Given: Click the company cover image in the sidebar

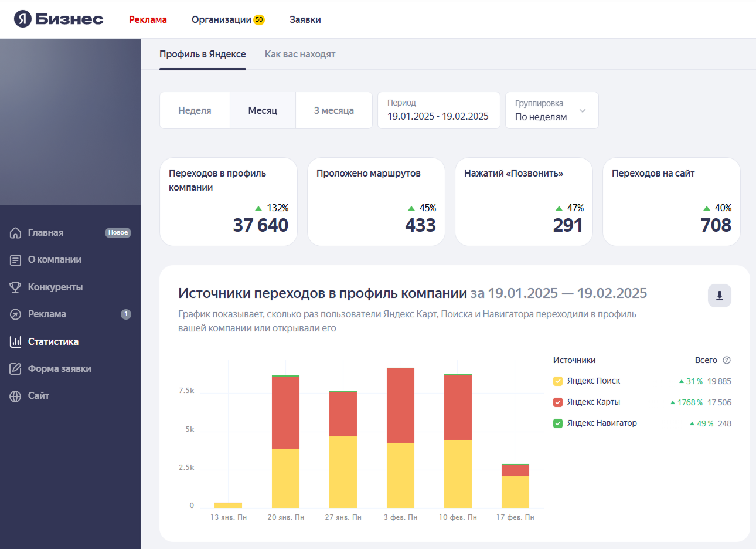Looking at the screenshot, I should click(x=70, y=122).
